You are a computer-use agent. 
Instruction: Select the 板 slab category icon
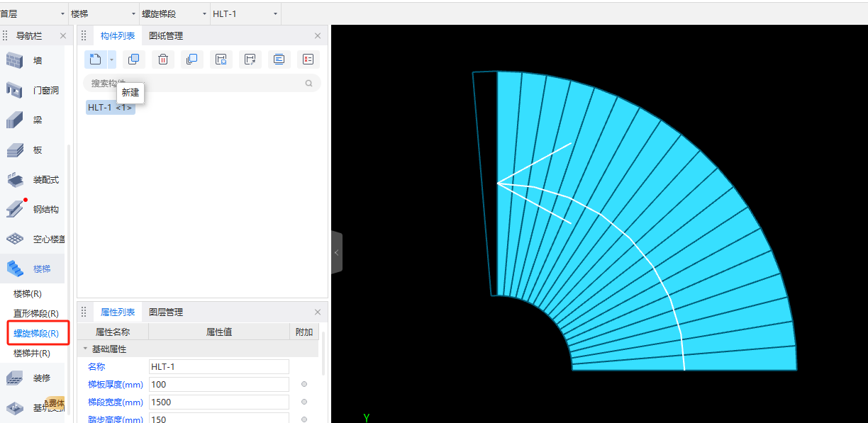pyautogui.click(x=15, y=150)
